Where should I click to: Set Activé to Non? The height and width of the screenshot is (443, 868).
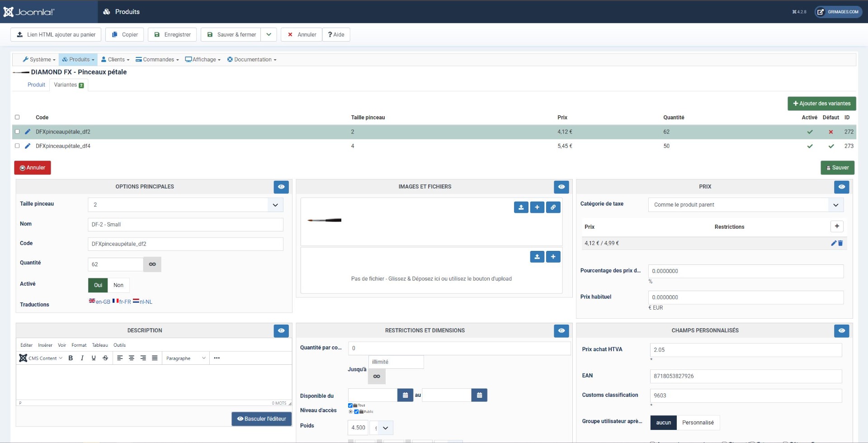click(118, 285)
